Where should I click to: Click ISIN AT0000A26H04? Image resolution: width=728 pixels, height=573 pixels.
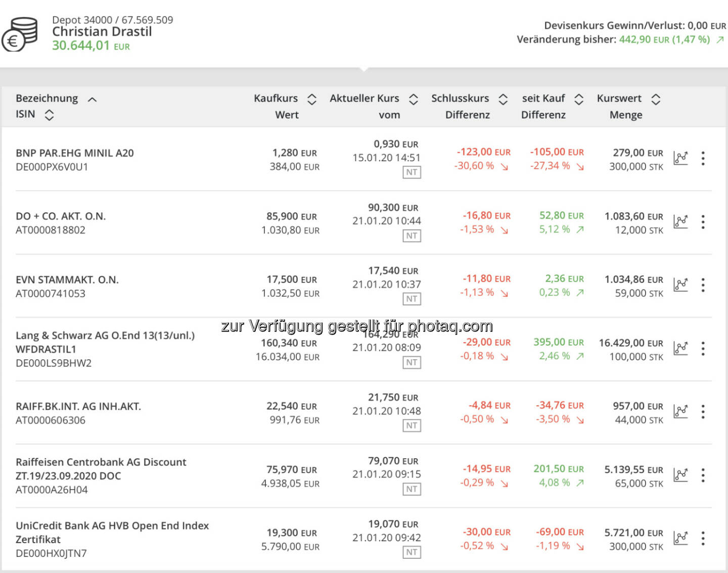point(52,490)
